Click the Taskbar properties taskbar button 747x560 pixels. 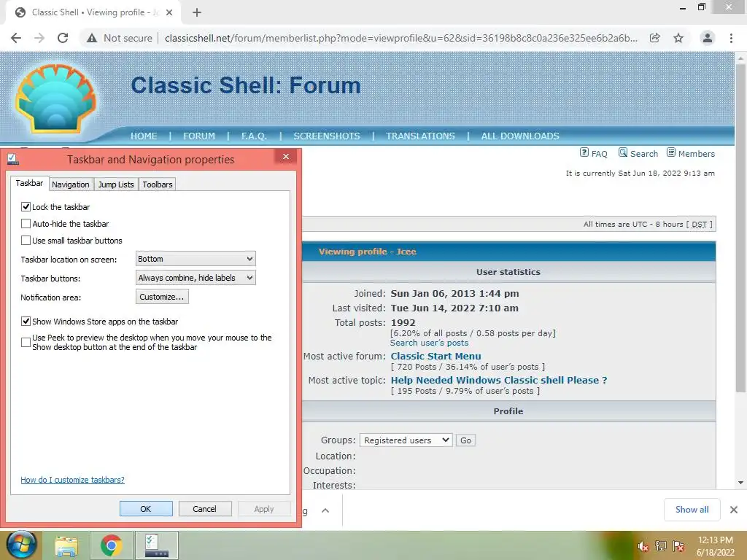(157, 545)
